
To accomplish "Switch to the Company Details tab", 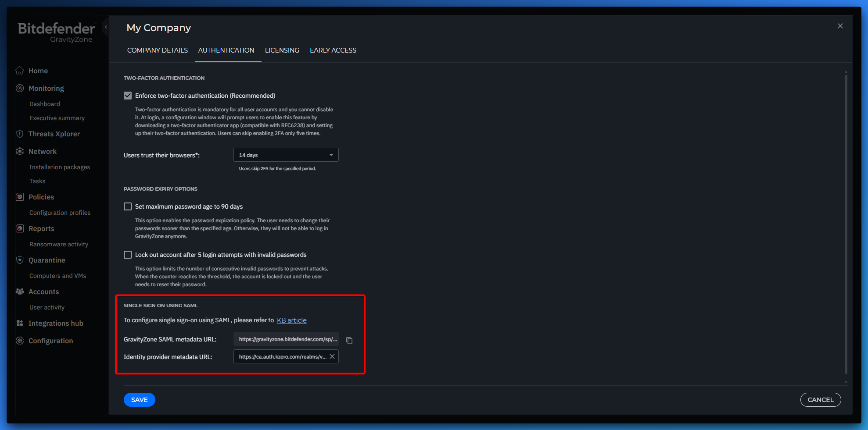I will 157,50.
